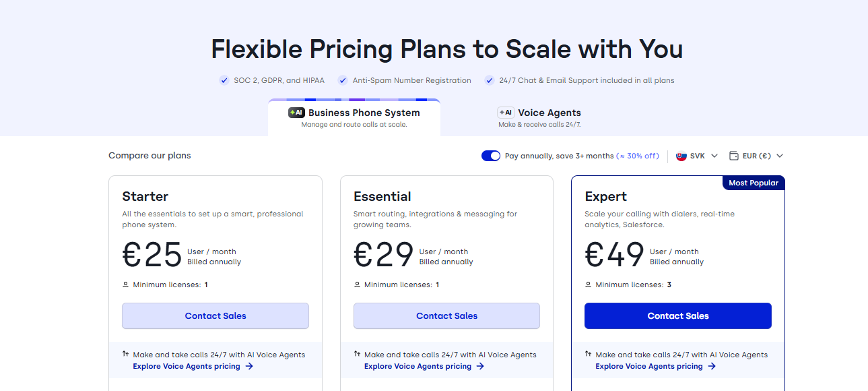The width and height of the screenshot is (868, 391).
Task: Disable the Pay annually toggle
Action: click(490, 156)
